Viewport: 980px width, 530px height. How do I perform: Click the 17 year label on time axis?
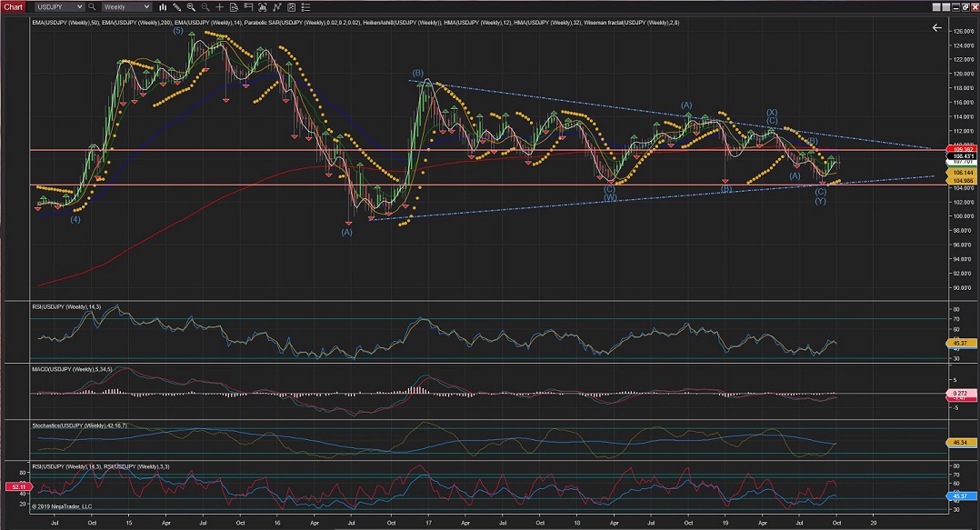[428, 523]
